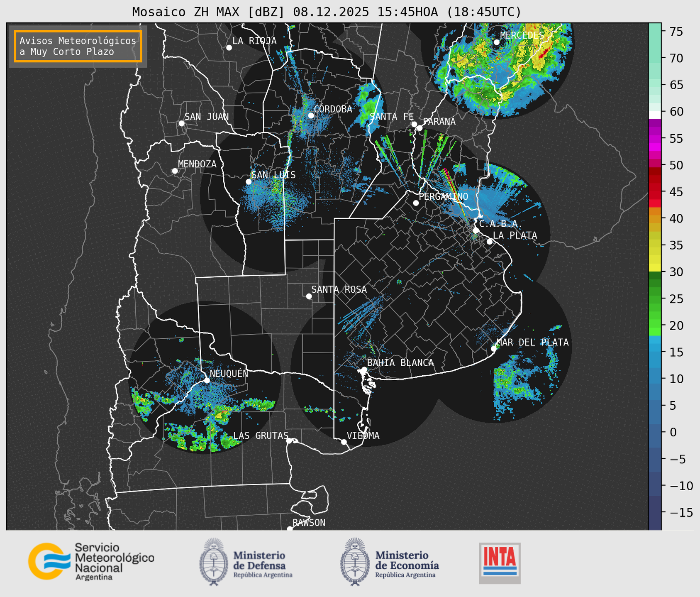The height and width of the screenshot is (597, 700).
Task: Click the NEUQUÉN city marker dot
Action: point(207,380)
